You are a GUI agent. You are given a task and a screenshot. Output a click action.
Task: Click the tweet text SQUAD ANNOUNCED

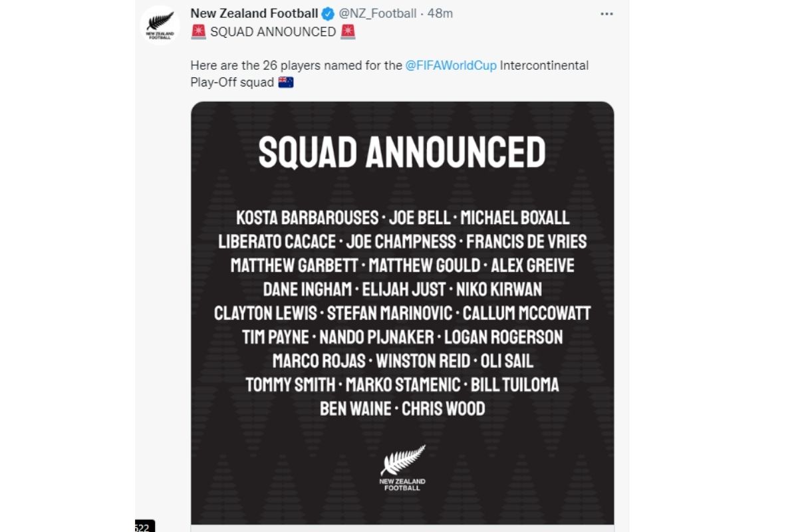click(273, 31)
